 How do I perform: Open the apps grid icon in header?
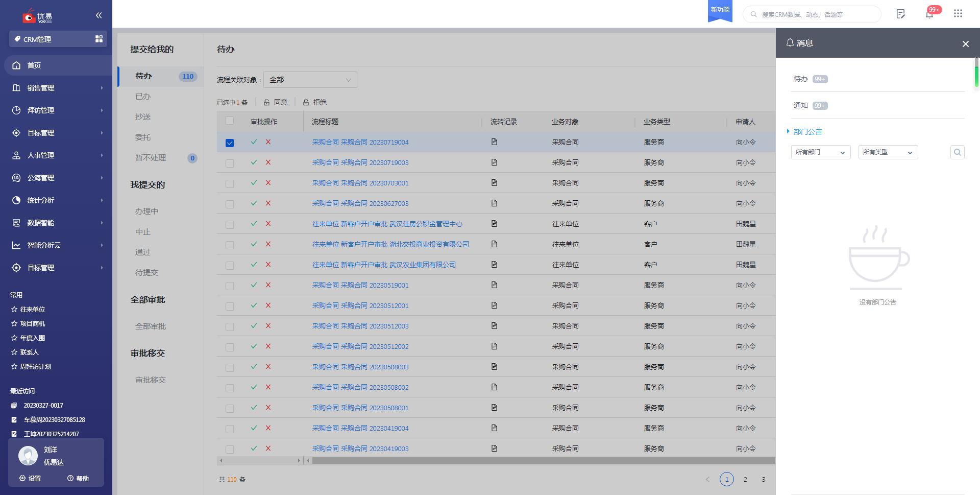click(958, 14)
